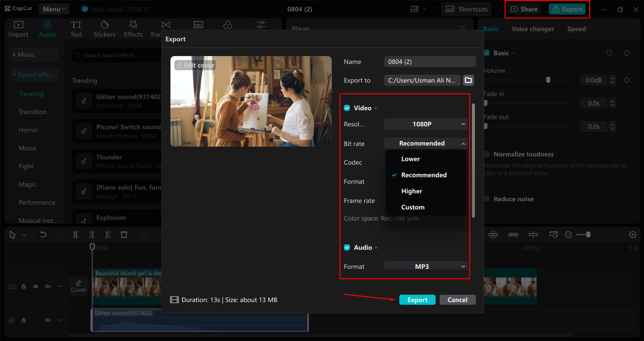
Task: Click the Undo arrow in timeline toolbar
Action: point(43,235)
